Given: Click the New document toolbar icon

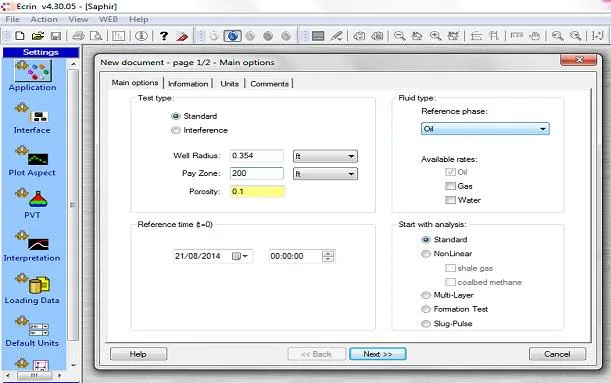Looking at the screenshot, I should [x=19, y=36].
